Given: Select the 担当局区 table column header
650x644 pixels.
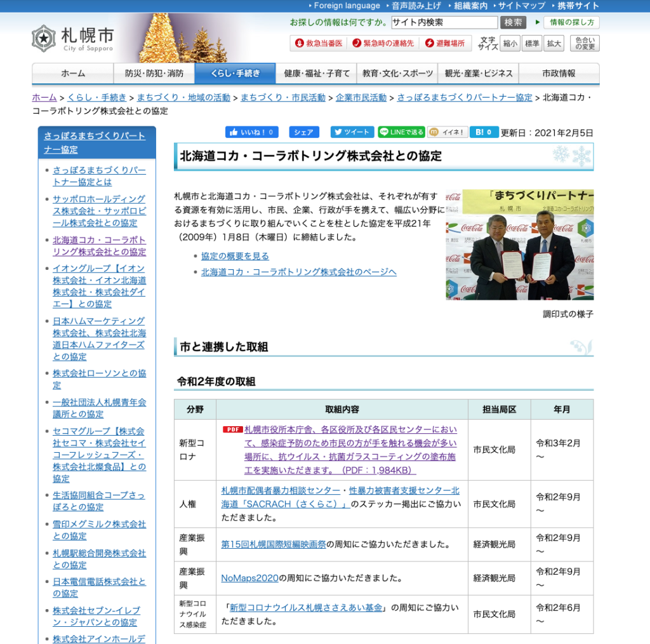Looking at the screenshot, I should click(499, 409).
